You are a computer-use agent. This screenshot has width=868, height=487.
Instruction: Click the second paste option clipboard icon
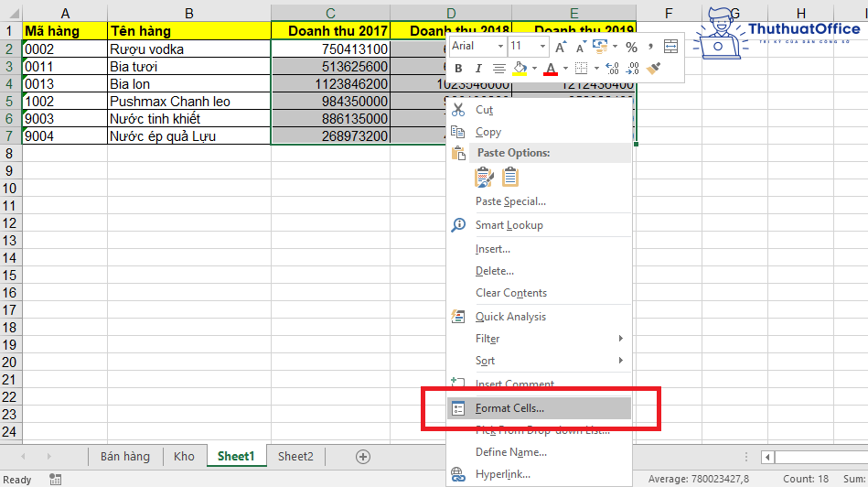pos(509,178)
